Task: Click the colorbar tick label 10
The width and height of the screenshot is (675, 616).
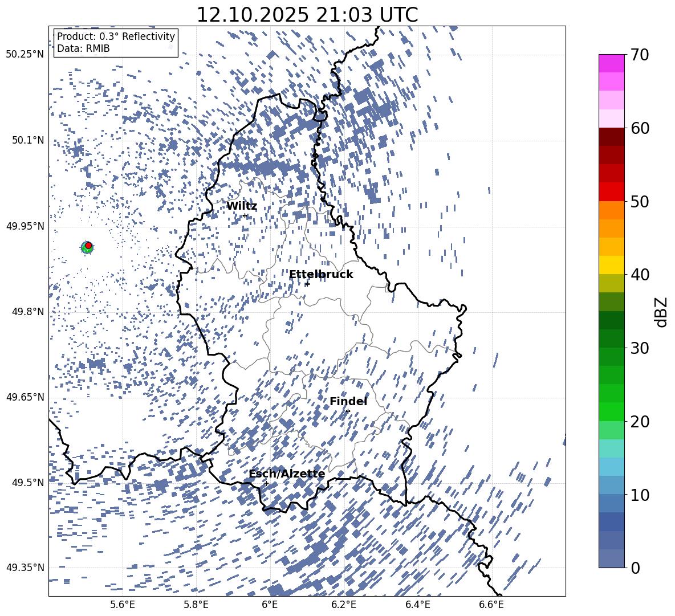Action: pyautogui.click(x=640, y=495)
